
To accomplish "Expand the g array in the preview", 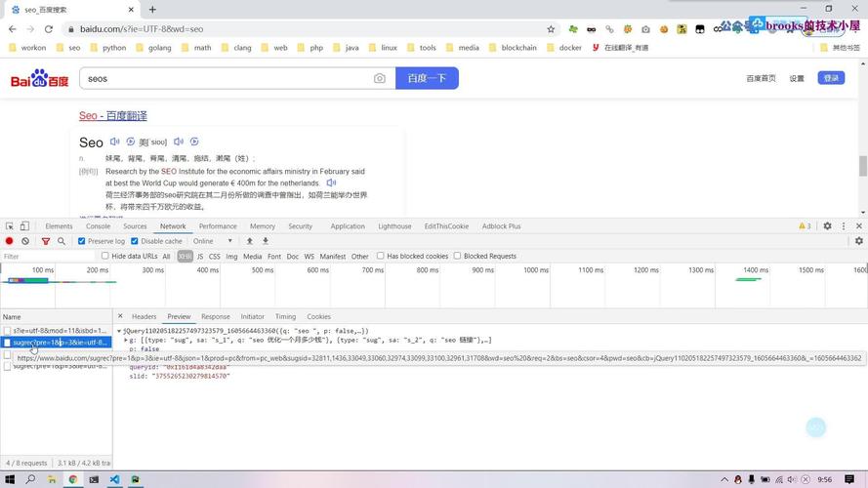I will point(126,340).
